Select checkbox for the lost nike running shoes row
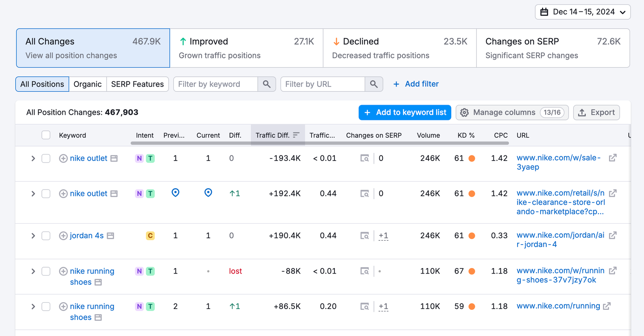644x336 pixels. click(46, 271)
